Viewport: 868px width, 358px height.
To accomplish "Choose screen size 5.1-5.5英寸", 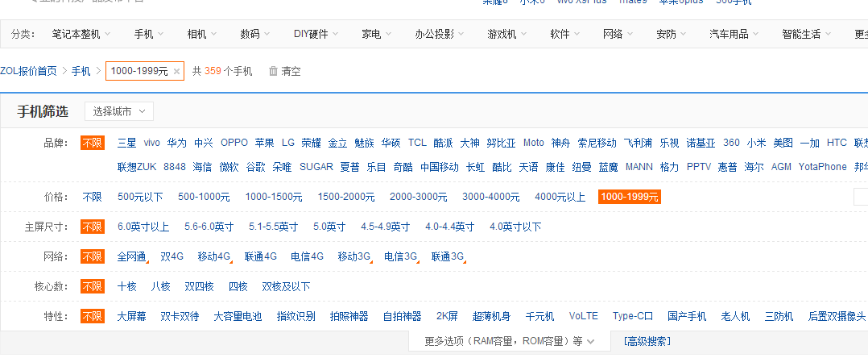I will [x=274, y=227].
